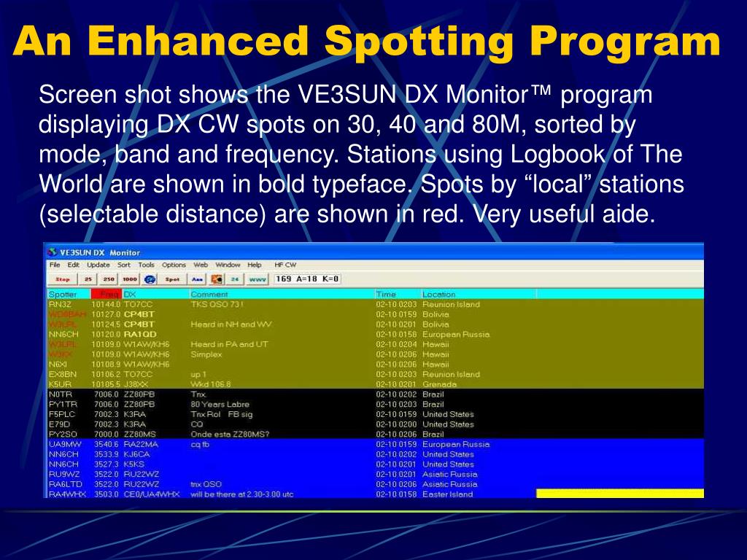Image resolution: width=747 pixels, height=560 pixels.
Task: Open the Window menu
Action: point(228,265)
